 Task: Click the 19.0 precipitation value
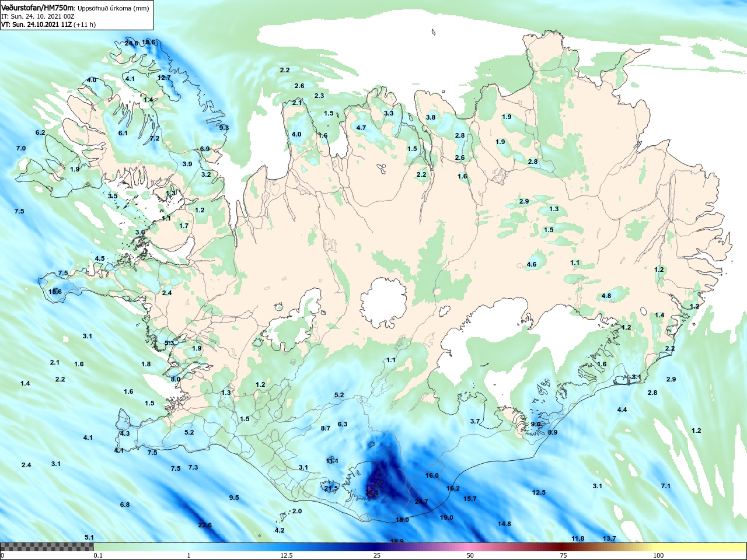[446, 517]
